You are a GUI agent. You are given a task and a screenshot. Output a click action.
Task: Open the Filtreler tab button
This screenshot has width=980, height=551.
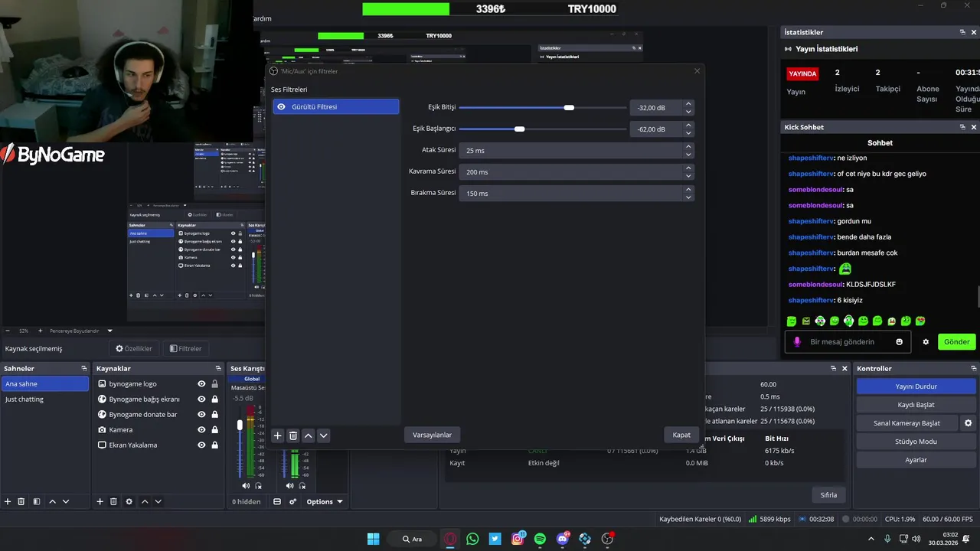click(185, 349)
